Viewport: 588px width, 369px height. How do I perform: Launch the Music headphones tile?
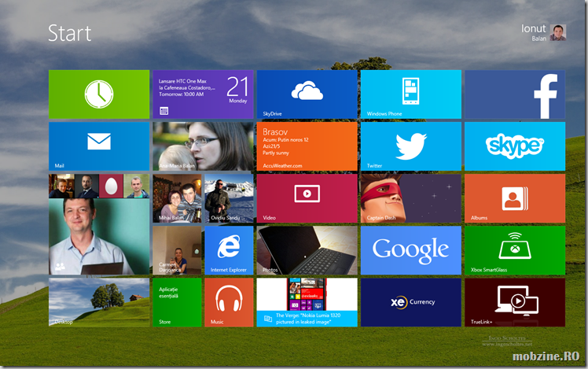click(x=229, y=302)
